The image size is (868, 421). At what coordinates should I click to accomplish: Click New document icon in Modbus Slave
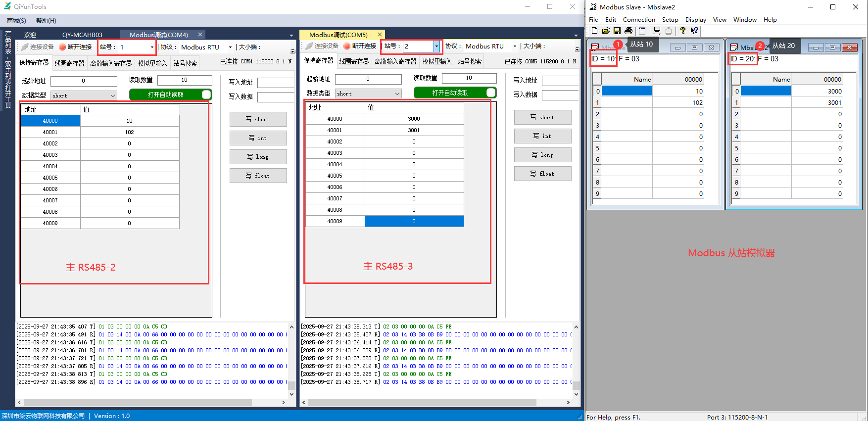[x=594, y=31]
